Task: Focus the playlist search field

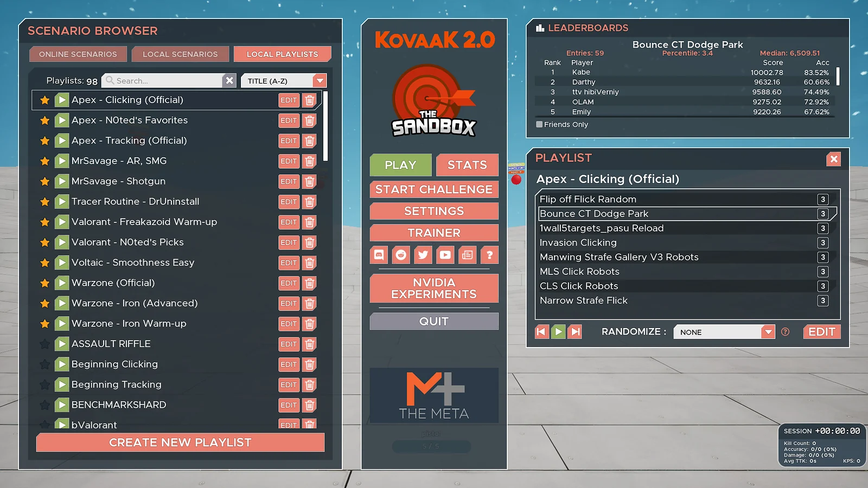Action: point(162,81)
